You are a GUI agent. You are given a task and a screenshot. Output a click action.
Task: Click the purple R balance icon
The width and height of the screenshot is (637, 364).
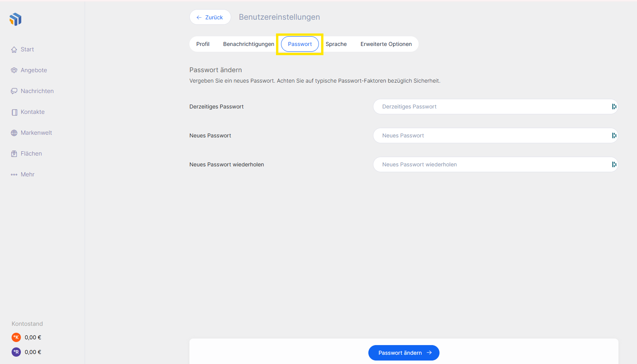tap(16, 352)
